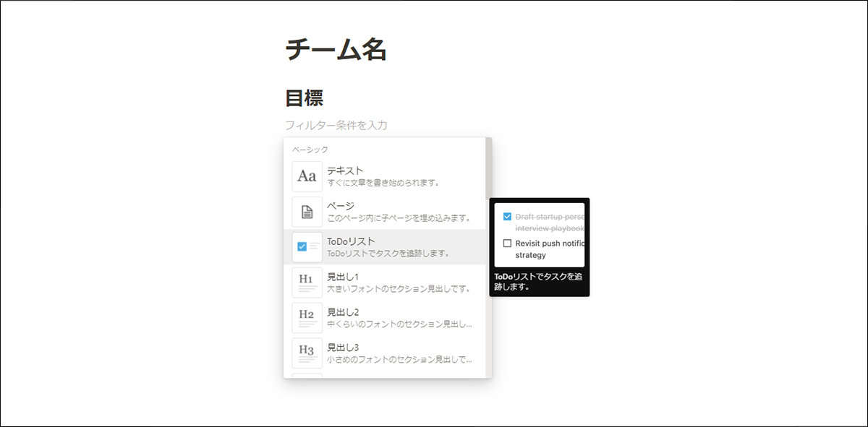Click the tooltip caption in the black preview card
This screenshot has height=427, width=868.
[538, 281]
